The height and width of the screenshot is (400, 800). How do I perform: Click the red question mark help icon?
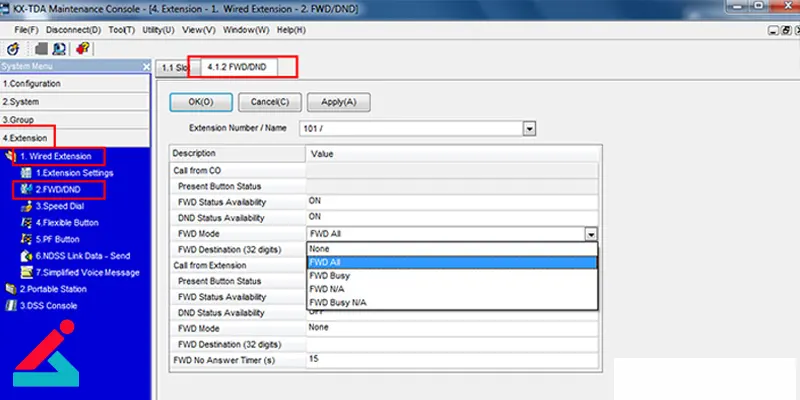click(82, 49)
